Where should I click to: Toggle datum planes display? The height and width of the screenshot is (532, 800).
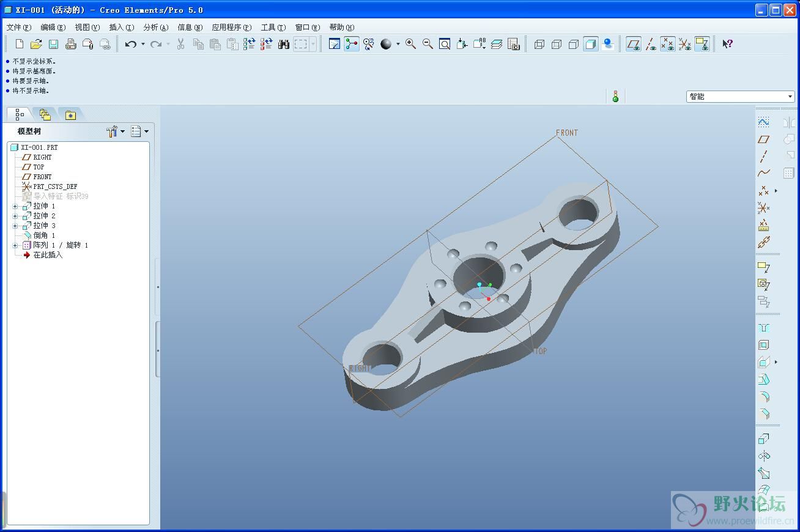click(634, 44)
